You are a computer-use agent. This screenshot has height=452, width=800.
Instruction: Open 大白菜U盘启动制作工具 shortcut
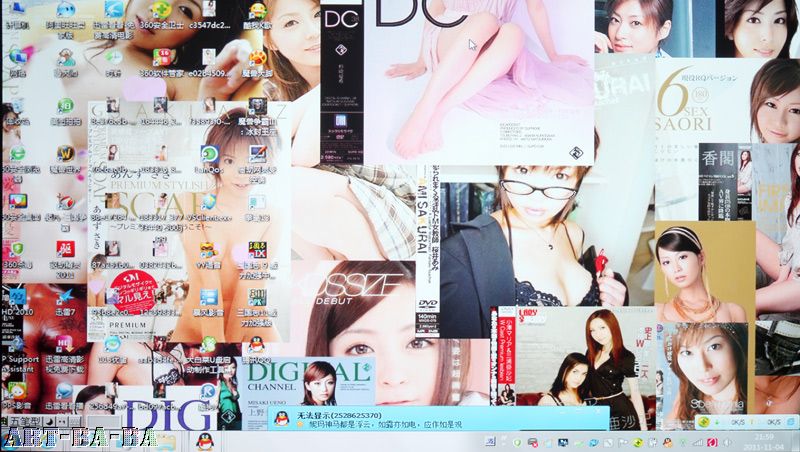(x=209, y=355)
